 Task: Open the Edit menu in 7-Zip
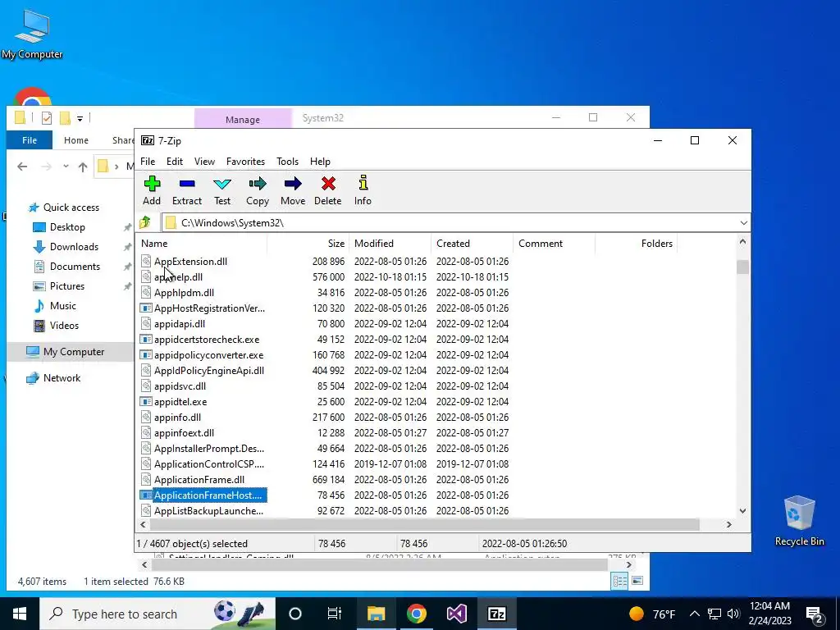(175, 162)
